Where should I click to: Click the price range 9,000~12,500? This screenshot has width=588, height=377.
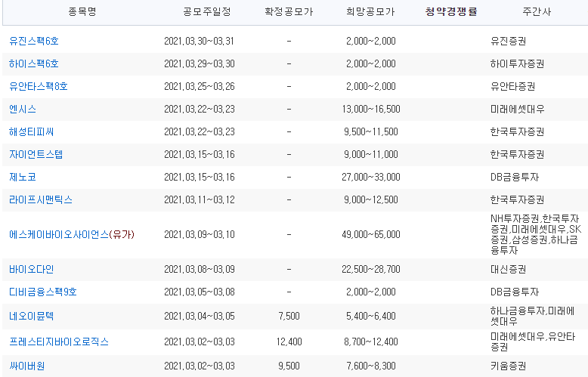click(371, 199)
